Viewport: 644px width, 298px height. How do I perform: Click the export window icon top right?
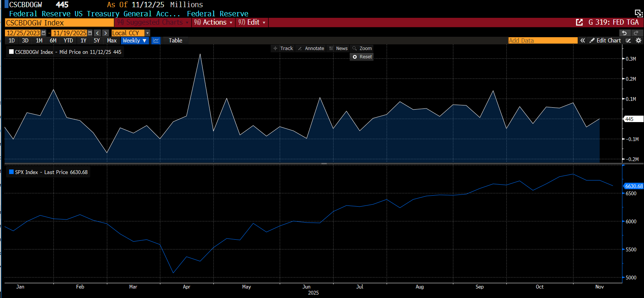coord(638,14)
